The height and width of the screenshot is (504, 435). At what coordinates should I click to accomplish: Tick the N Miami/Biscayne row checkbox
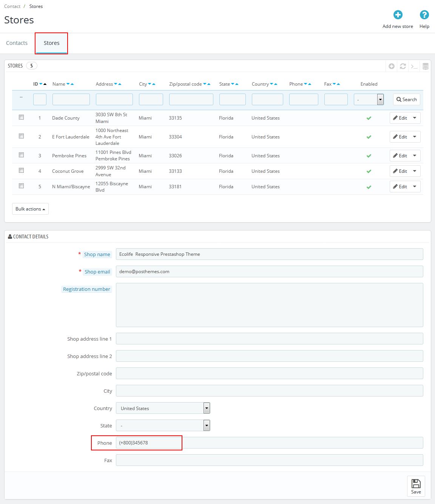pos(22,186)
